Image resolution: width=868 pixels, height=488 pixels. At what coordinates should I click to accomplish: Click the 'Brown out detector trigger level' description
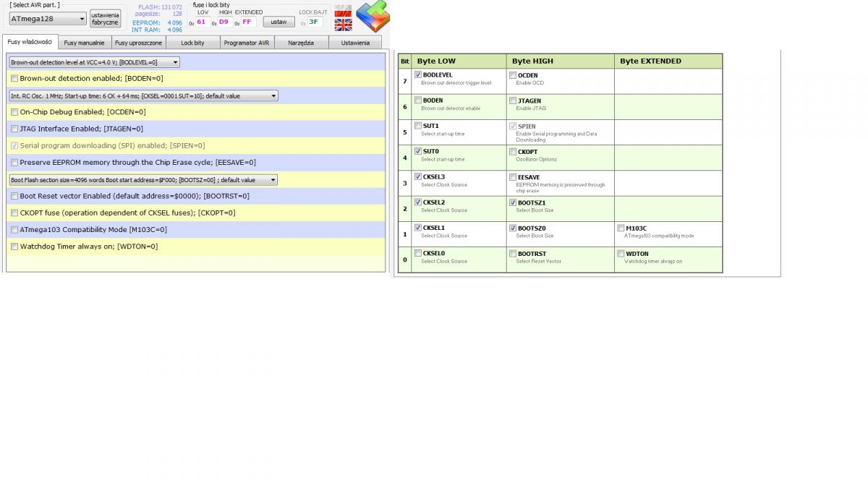click(x=456, y=83)
